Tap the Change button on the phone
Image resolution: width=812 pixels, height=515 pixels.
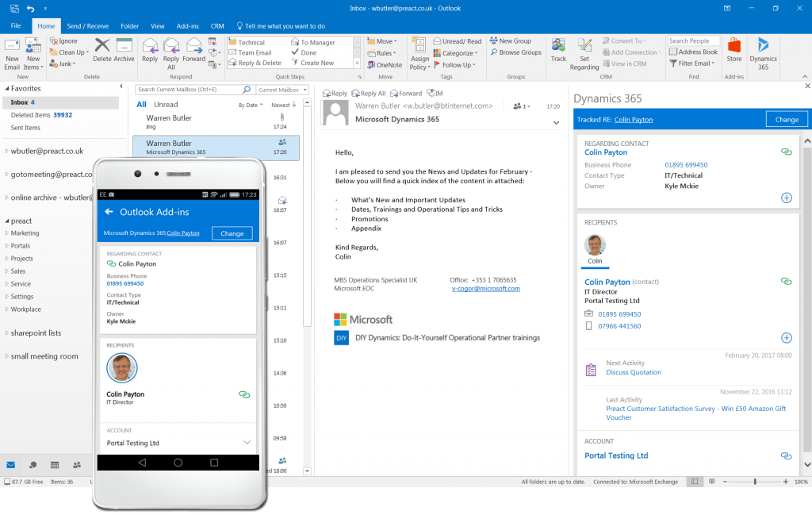click(232, 233)
